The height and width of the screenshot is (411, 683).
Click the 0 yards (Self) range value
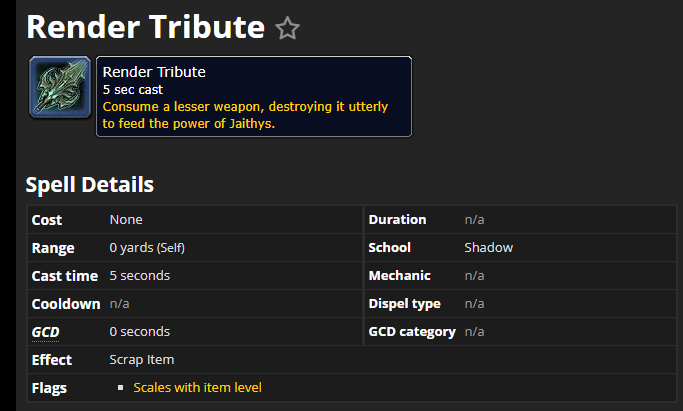coord(147,248)
